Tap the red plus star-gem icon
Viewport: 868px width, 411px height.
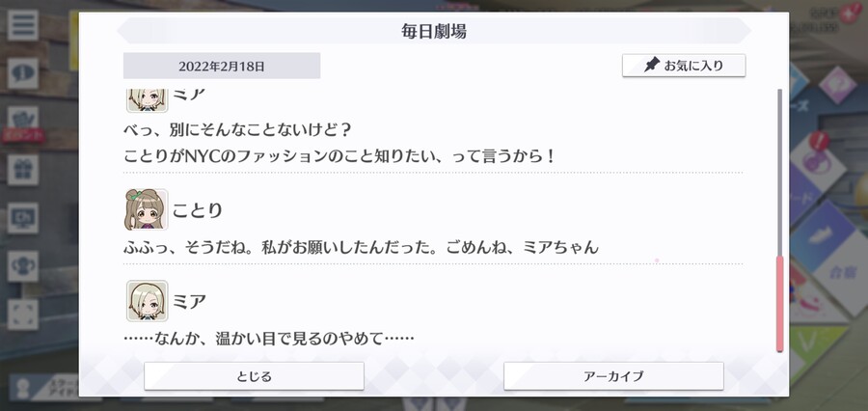[848, 14]
